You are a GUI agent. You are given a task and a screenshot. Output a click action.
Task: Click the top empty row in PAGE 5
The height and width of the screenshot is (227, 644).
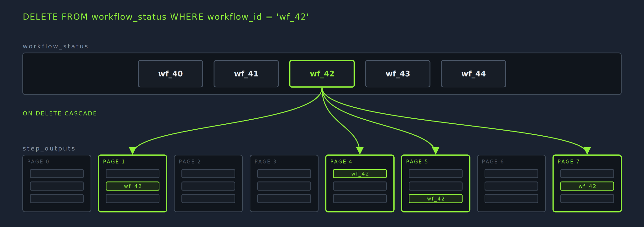pos(436,174)
